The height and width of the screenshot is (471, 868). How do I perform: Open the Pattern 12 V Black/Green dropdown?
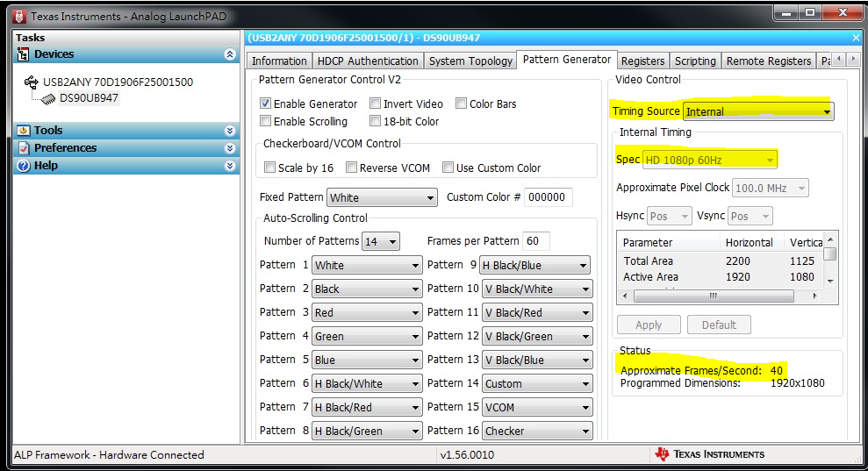[x=537, y=337]
